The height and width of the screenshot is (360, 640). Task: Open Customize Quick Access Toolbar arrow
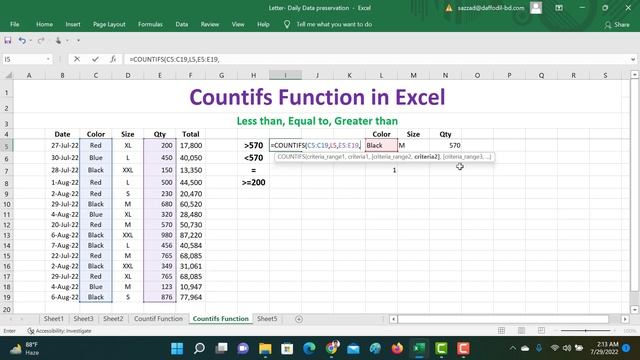pyautogui.click(x=78, y=40)
